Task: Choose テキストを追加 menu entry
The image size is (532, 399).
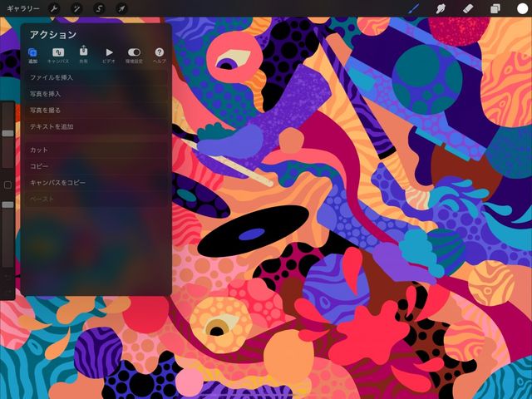Action: pos(96,126)
